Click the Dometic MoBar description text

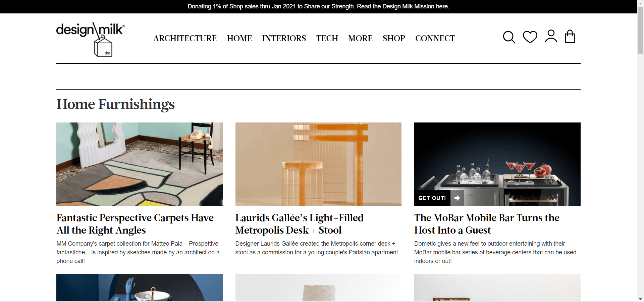coord(495,252)
